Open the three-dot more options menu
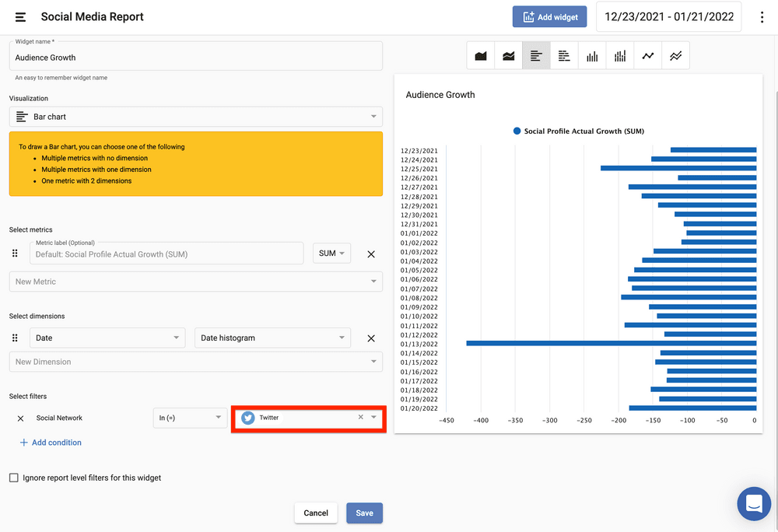This screenshot has width=778, height=532. click(x=762, y=17)
